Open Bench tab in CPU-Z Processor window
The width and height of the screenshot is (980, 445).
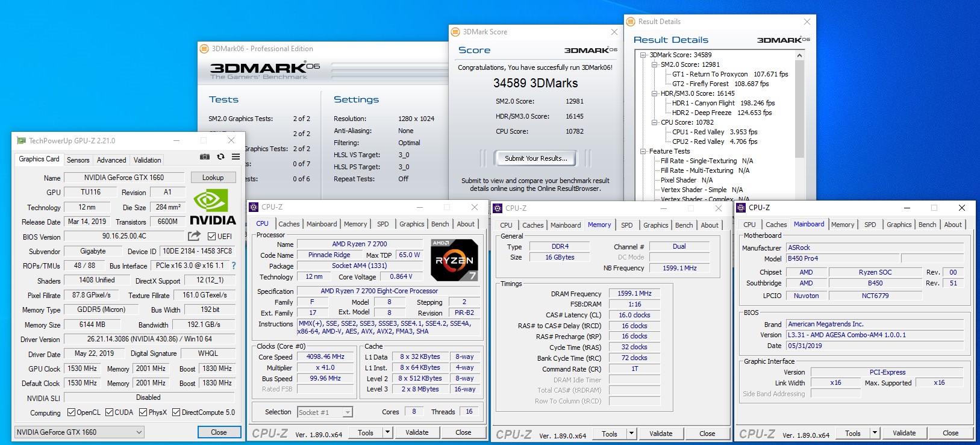(x=440, y=224)
